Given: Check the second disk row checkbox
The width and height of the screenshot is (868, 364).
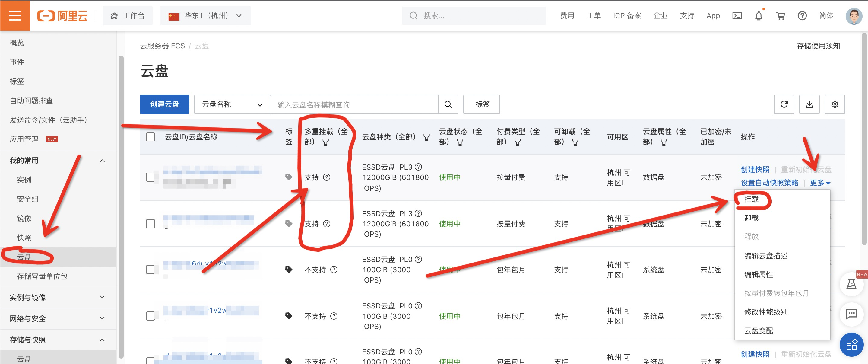Looking at the screenshot, I should click(150, 224).
